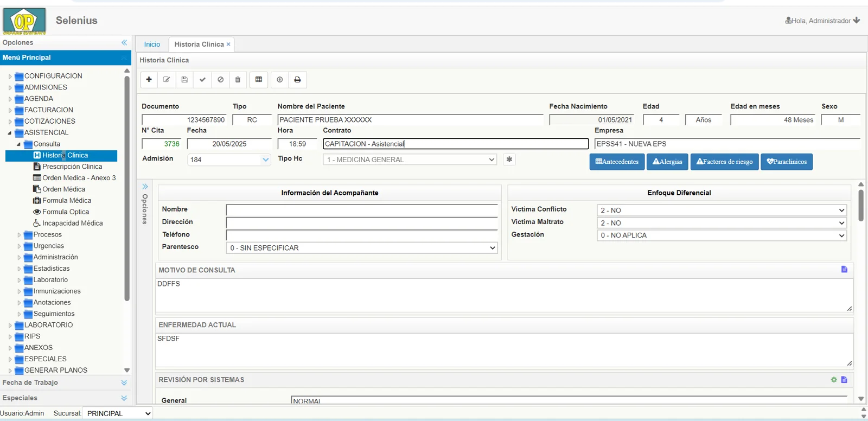This screenshot has height=421, width=868.
Task: Open the Sucursal PRINCIPAL dropdown
Action: point(117,413)
